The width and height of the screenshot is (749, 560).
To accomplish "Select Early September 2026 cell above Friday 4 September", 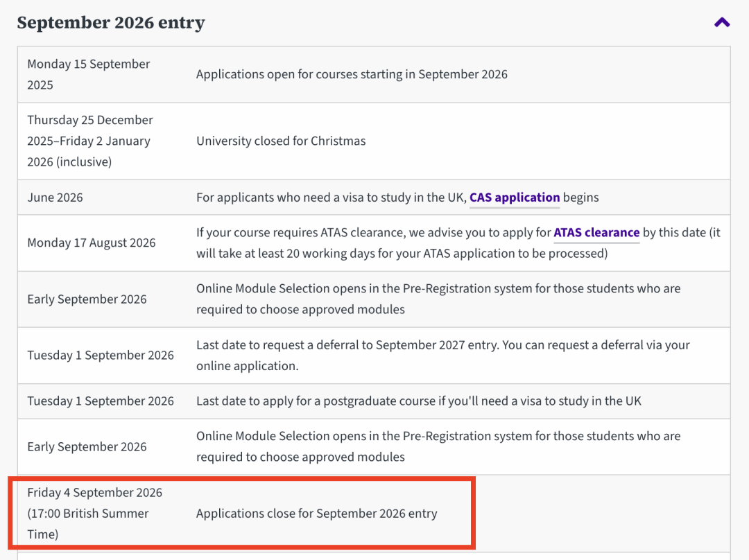I will tap(87, 446).
